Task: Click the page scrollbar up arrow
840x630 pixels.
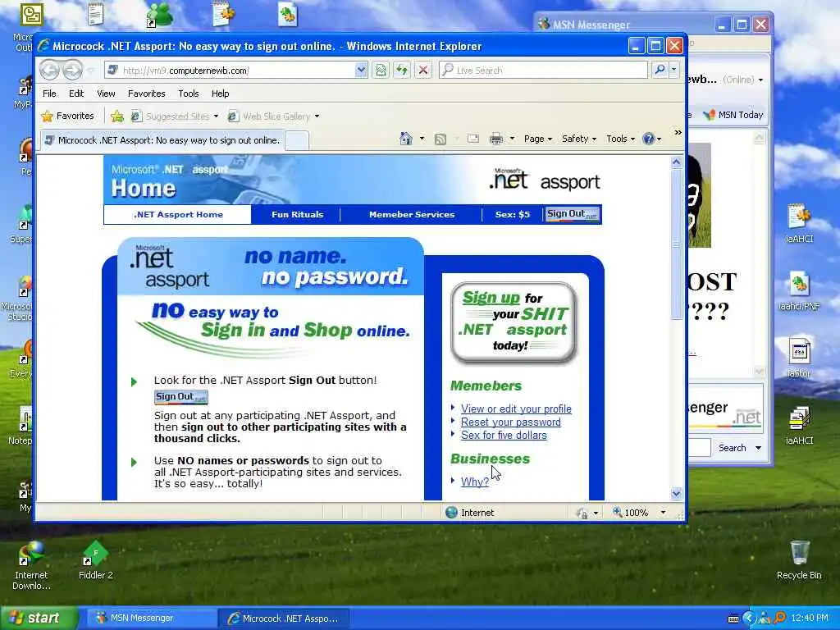Action: tap(676, 162)
